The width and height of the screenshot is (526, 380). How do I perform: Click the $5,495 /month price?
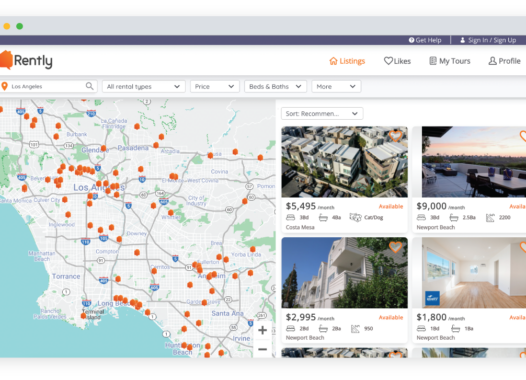point(310,206)
